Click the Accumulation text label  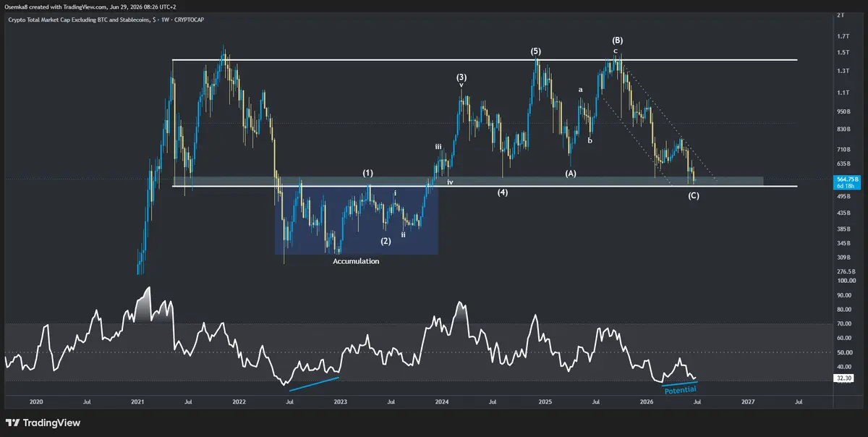point(355,261)
